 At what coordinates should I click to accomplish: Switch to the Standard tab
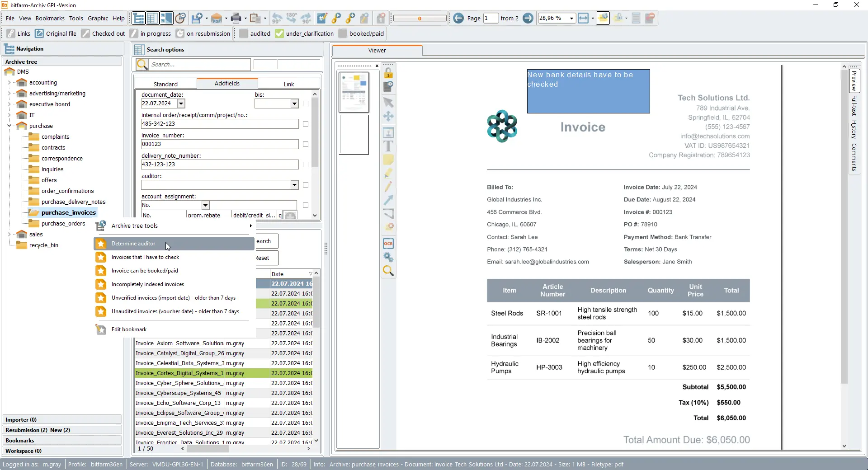165,84
